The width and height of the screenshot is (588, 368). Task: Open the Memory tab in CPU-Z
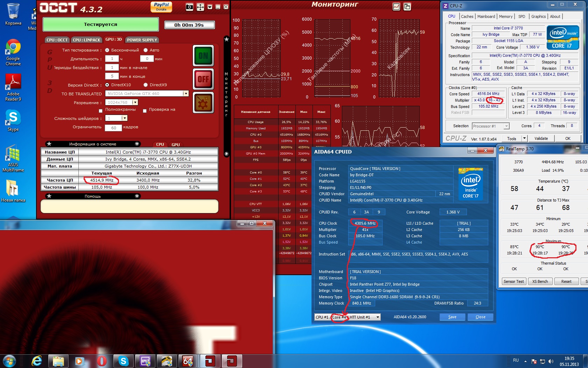coord(506,16)
